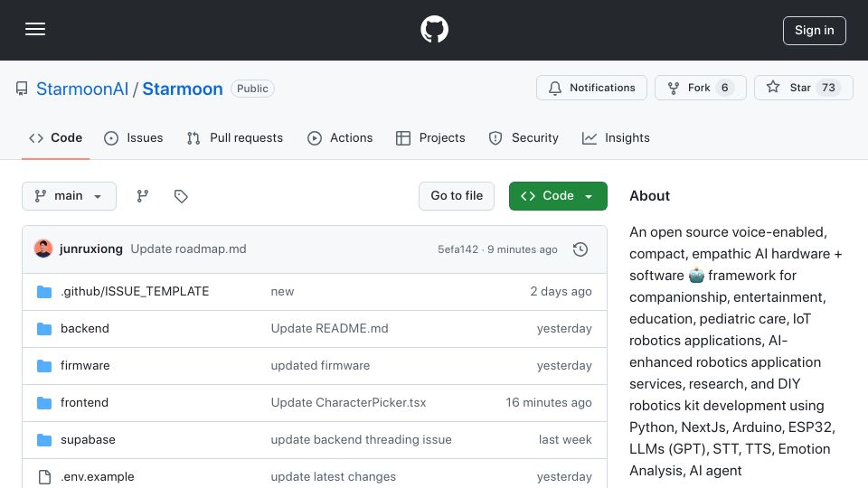Click the Notifications bell button
868x488 pixels.
click(591, 88)
